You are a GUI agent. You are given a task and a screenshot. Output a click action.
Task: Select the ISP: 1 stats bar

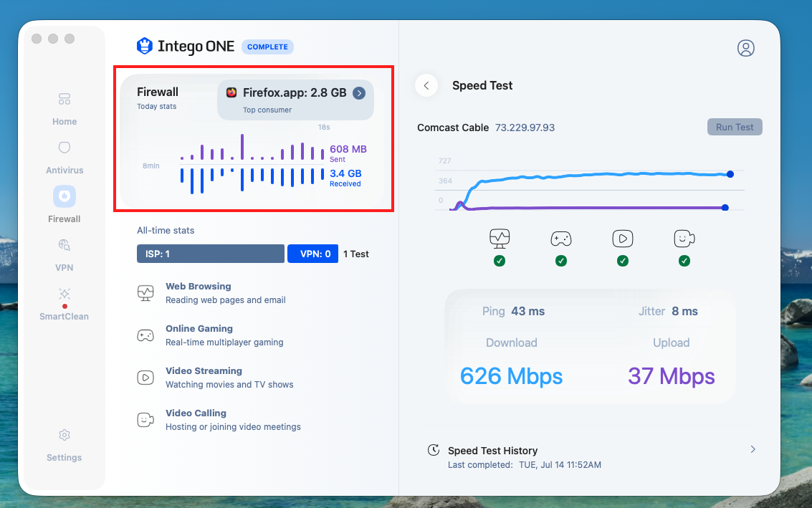[x=210, y=254]
